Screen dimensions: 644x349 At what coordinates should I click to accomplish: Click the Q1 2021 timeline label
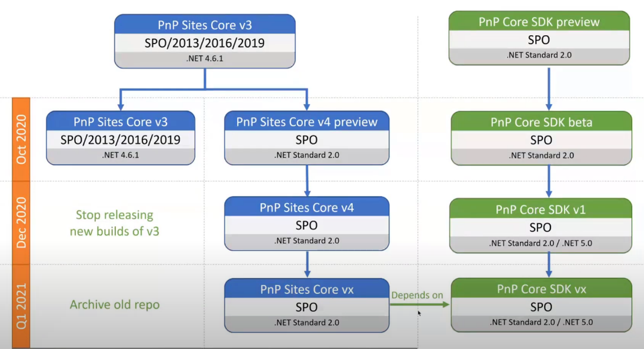(x=21, y=306)
